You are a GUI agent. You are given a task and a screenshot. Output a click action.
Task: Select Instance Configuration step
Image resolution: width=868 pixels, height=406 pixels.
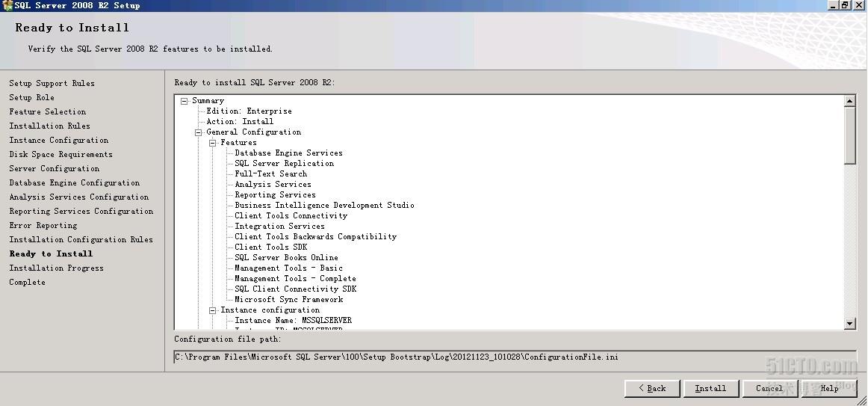pyautogui.click(x=59, y=140)
